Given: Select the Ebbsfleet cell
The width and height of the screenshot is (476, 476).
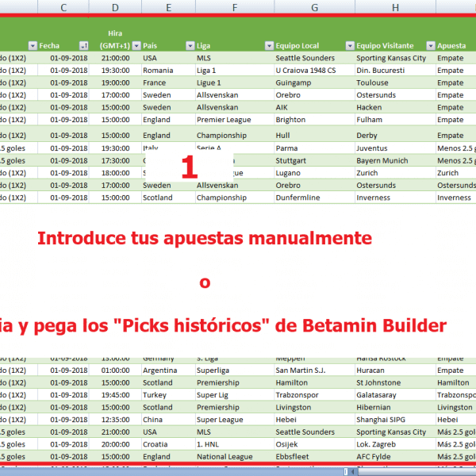Looking at the screenshot, I should (x=314, y=457).
